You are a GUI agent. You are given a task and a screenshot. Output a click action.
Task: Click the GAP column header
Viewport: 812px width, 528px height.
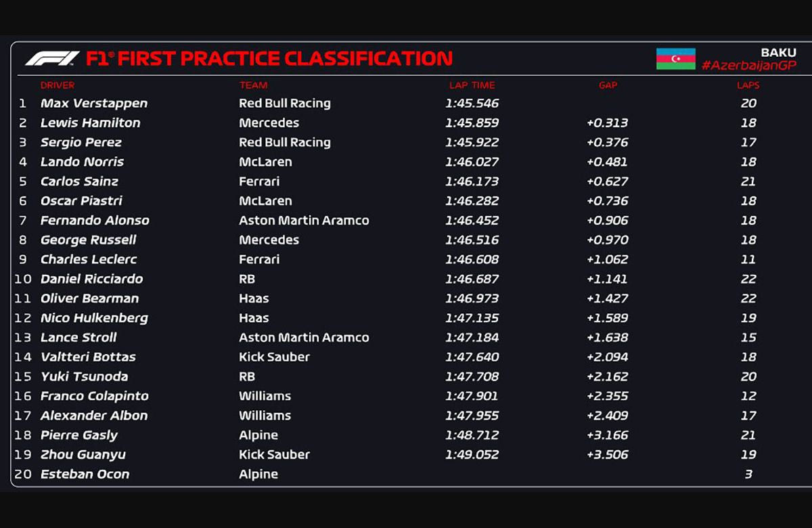608,85
